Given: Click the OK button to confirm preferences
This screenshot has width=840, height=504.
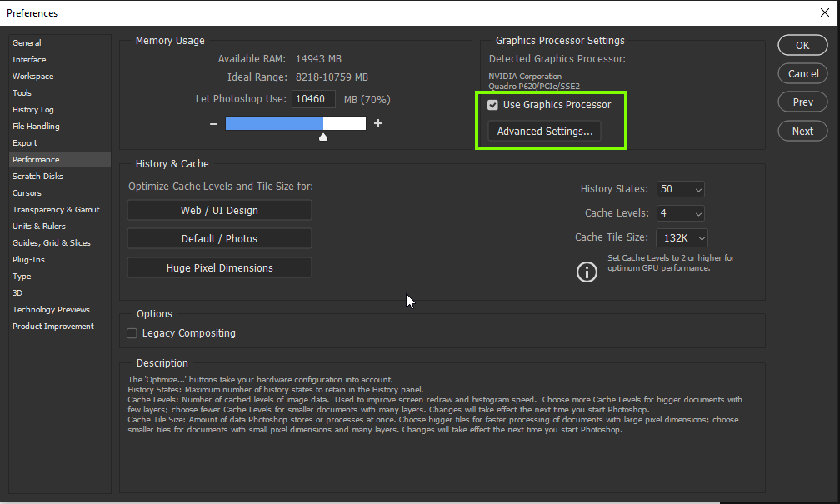Looking at the screenshot, I should [802, 45].
